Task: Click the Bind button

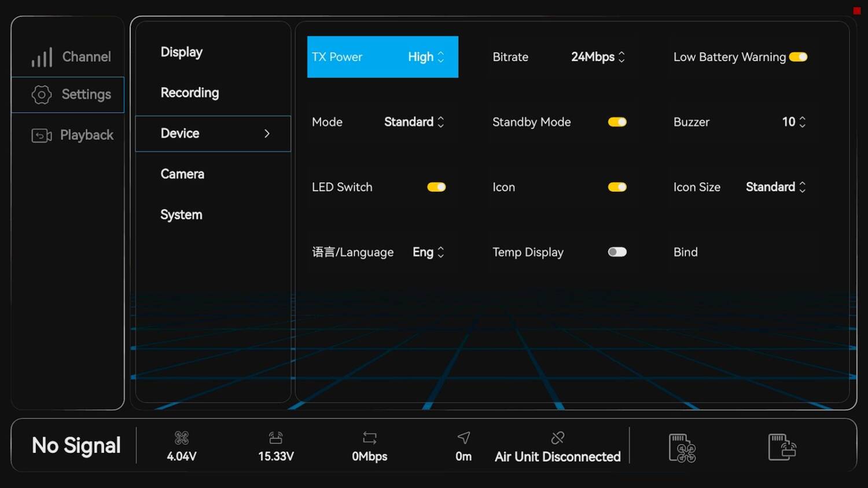Action: (686, 252)
